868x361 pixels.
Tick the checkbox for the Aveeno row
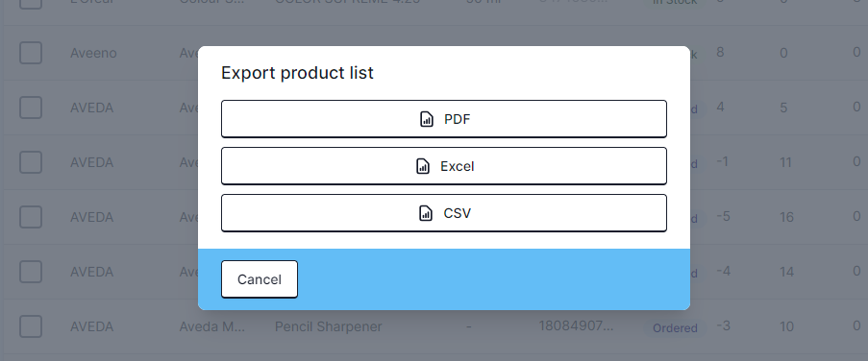[31, 53]
